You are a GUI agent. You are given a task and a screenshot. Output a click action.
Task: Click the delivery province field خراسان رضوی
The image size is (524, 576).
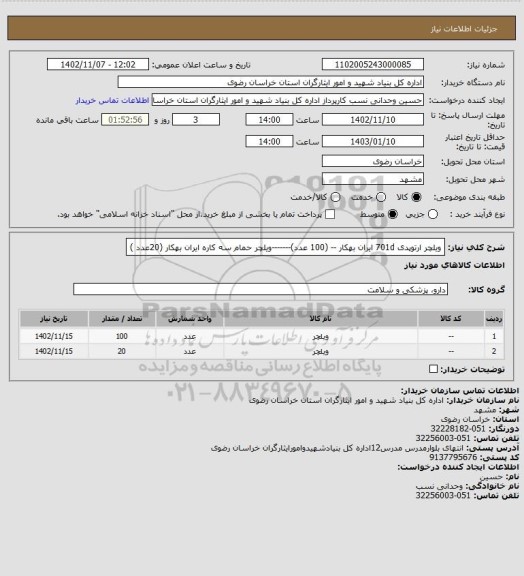[373, 161]
